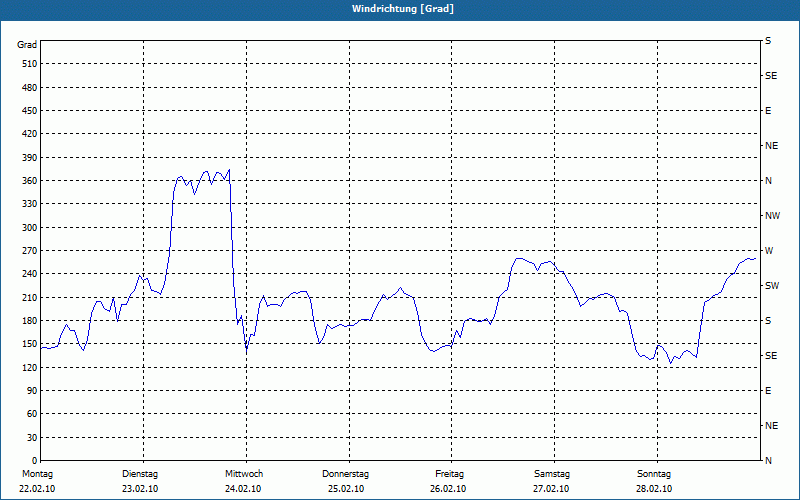800x500 pixels.
Task: Select the Grad axis unit label
Action: (x=27, y=45)
